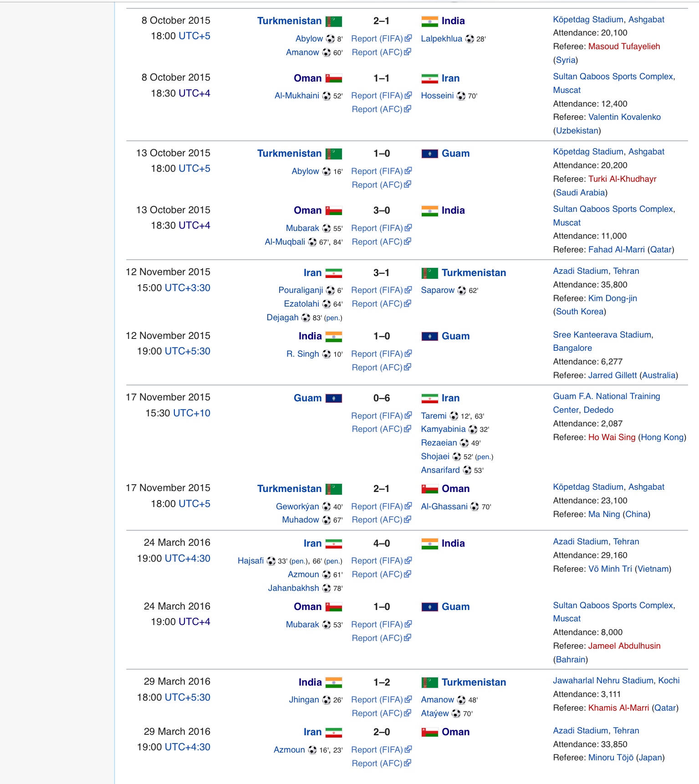The height and width of the screenshot is (784, 699).
Task: Click goal ball icon next to Lalpekhlua
Action: pos(469,39)
